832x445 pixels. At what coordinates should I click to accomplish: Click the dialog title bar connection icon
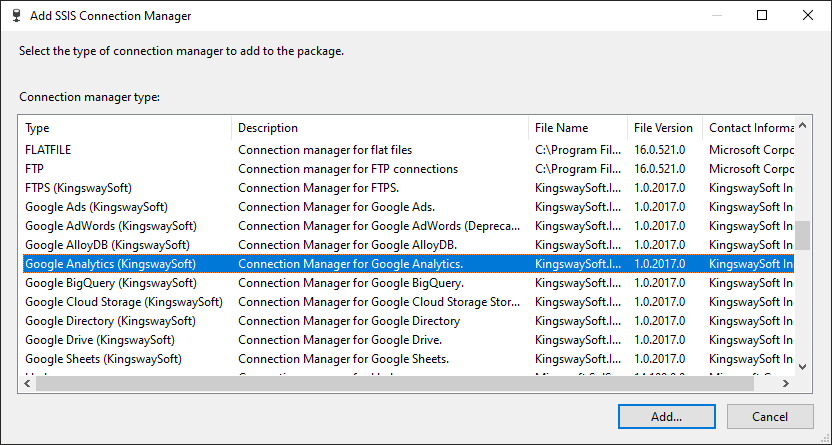[x=16, y=15]
